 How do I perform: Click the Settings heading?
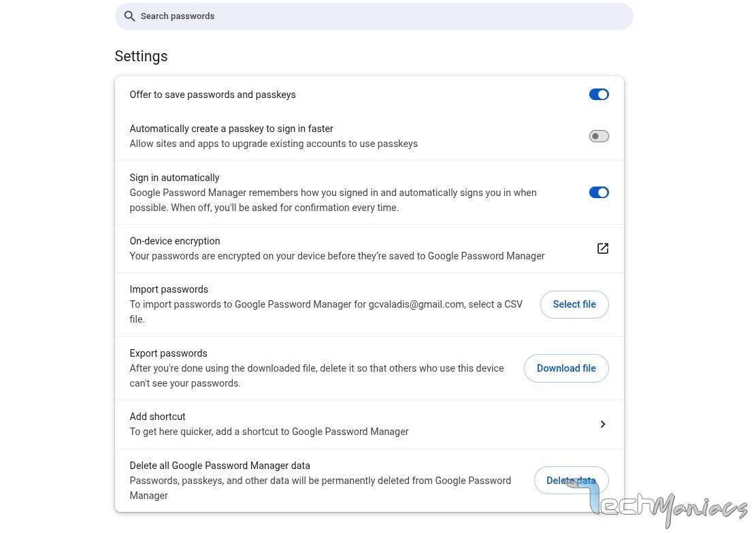coord(141,56)
